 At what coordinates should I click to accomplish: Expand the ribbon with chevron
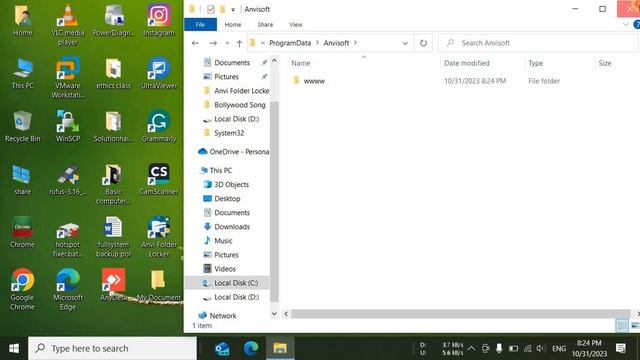[x=625, y=24]
